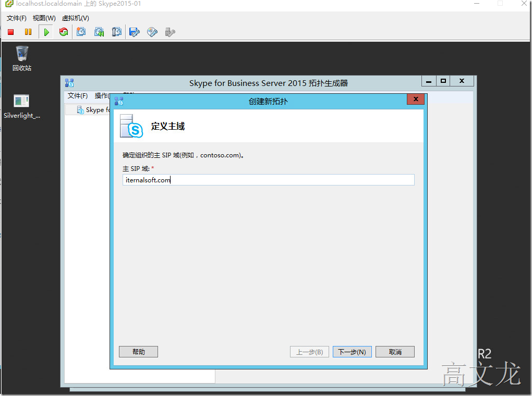Viewport: 532px width, 396px height.
Task: Open the 虚拟机(V) menu
Action: [75, 18]
